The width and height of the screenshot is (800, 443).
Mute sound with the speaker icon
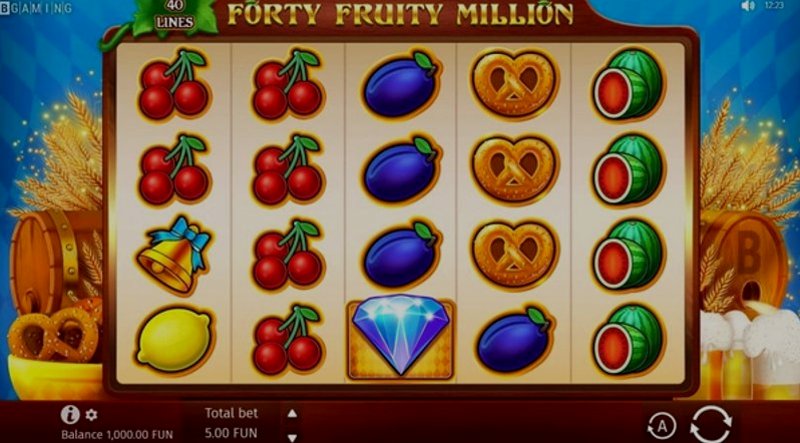coord(748,6)
